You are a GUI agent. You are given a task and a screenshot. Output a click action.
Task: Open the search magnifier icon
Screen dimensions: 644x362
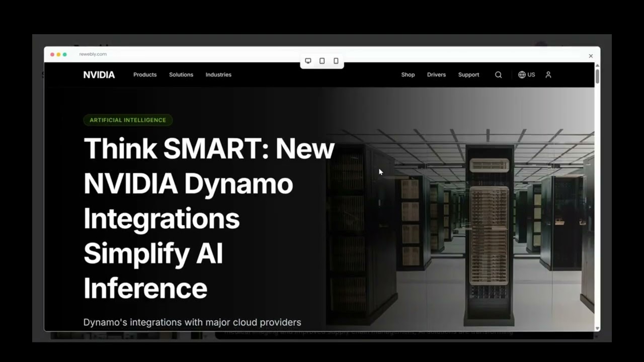point(498,74)
